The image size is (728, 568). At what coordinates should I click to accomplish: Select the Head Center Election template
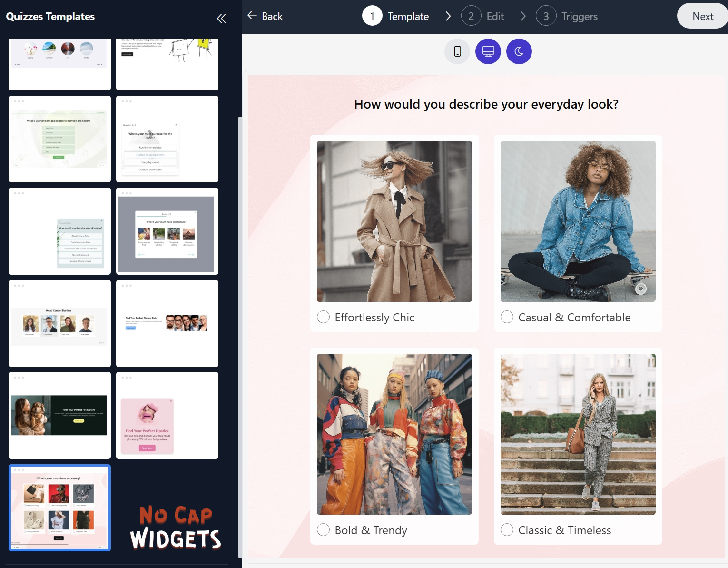pos(59,323)
